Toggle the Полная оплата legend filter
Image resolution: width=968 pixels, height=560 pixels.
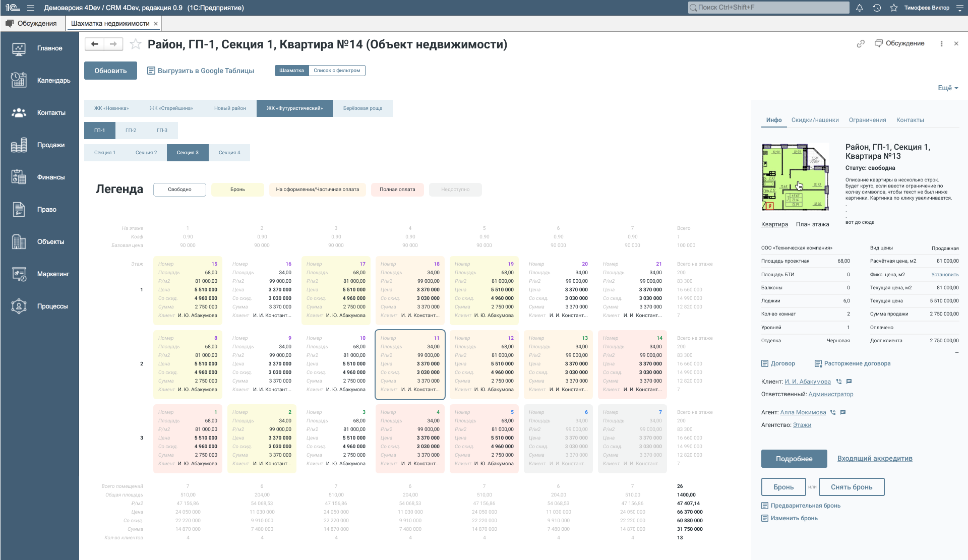(x=397, y=190)
